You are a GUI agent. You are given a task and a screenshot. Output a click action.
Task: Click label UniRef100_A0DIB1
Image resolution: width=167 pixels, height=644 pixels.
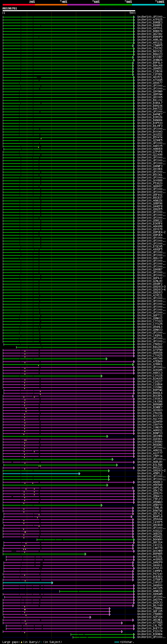click(x=150, y=557)
